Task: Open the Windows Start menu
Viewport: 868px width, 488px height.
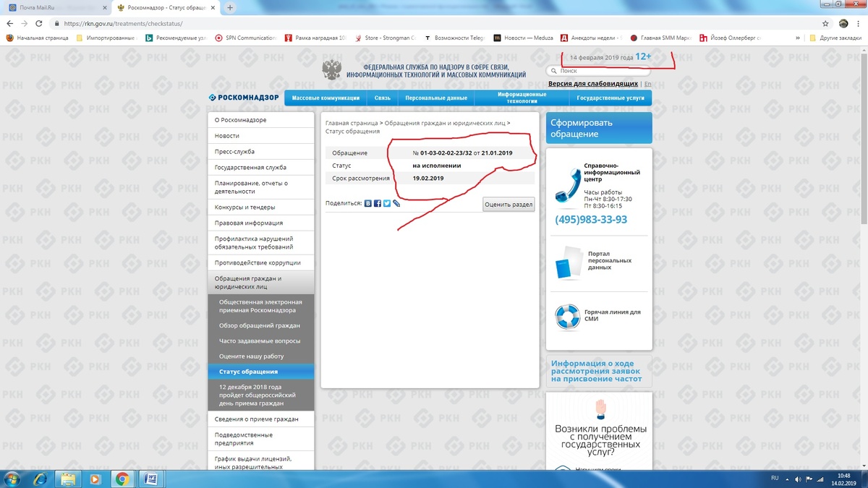Action: [x=13, y=479]
